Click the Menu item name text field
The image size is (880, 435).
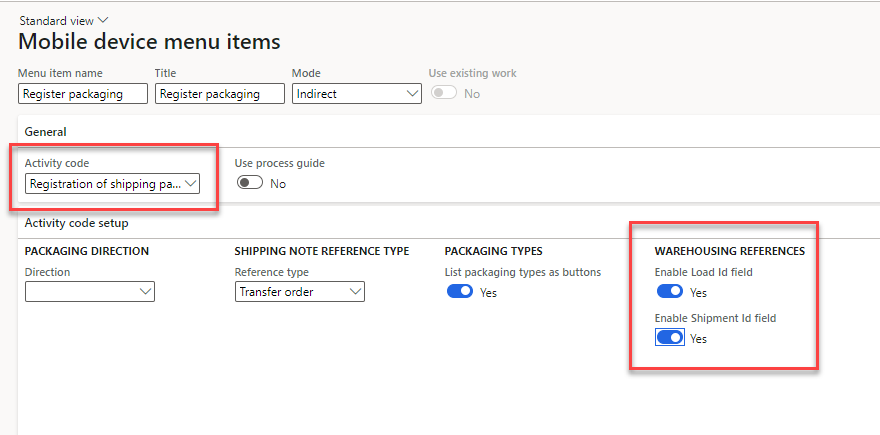point(83,94)
